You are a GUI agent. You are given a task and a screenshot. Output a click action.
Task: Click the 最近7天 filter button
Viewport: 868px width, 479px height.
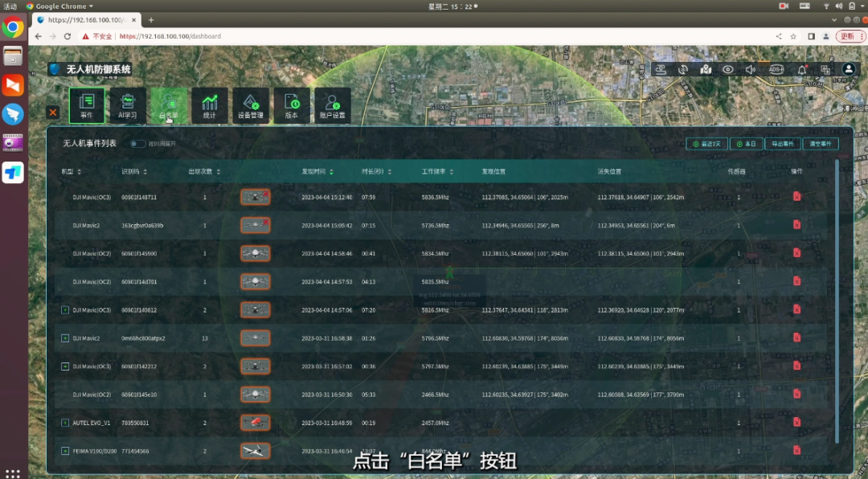707,144
